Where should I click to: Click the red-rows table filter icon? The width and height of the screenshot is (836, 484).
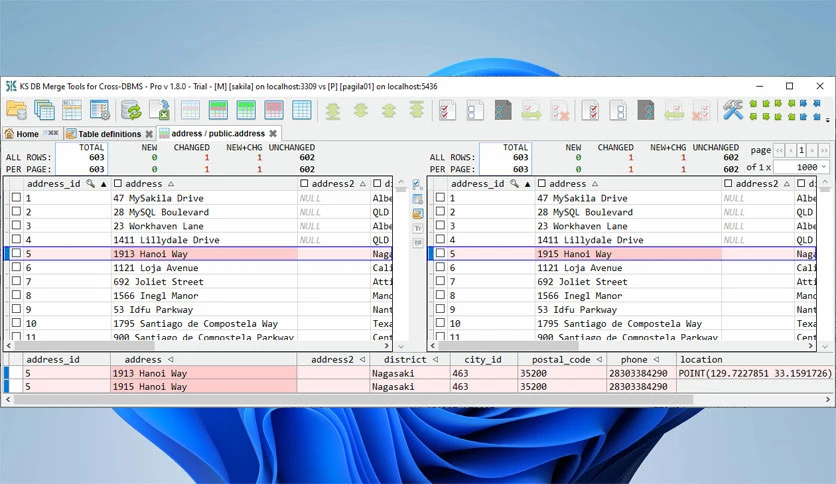tap(274, 110)
